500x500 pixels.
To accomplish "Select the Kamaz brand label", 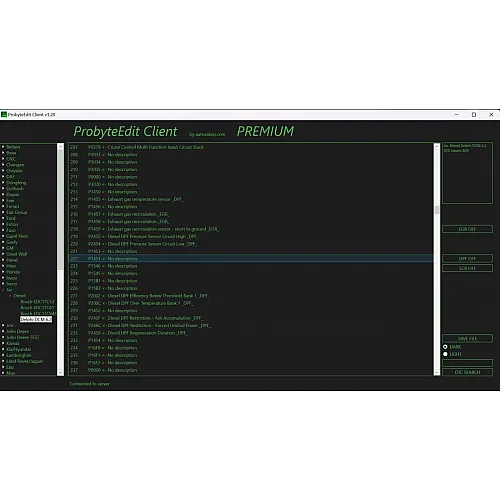I will pos(13,343).
